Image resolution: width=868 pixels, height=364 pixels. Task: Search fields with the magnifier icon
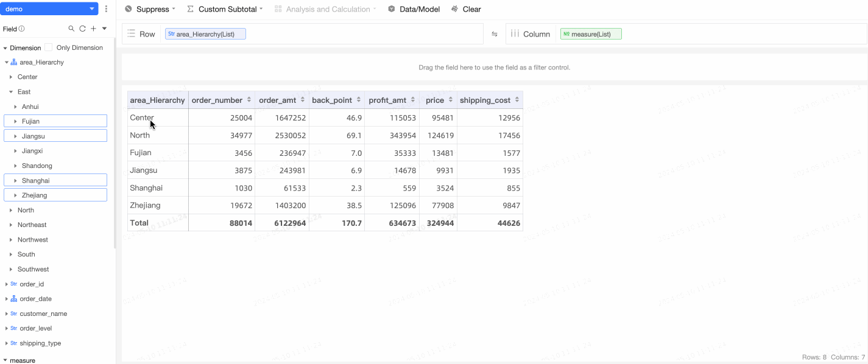72,29
